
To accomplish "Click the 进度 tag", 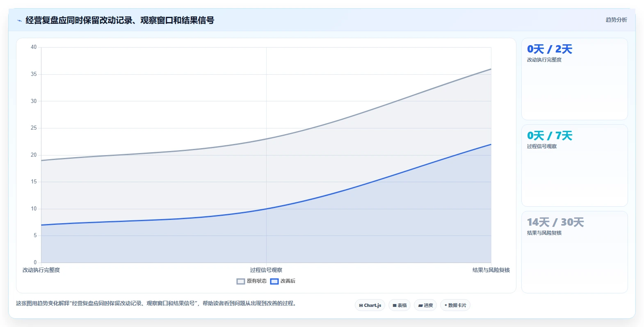I will point(425,305).
